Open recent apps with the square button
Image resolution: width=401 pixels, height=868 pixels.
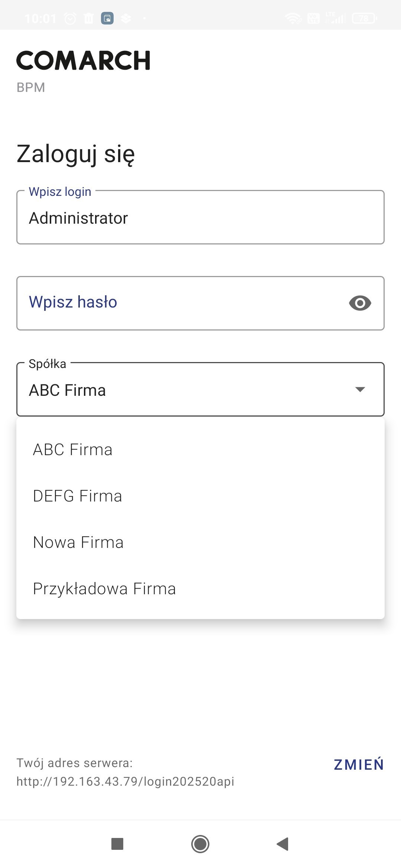pyautogui.click(x=117, y=844)
